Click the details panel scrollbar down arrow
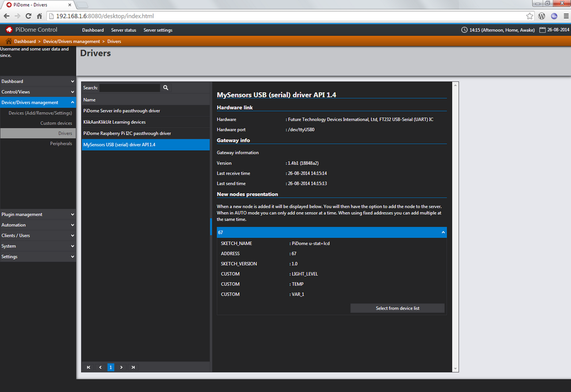The image size is (571, 392). [x=455, y=369]
